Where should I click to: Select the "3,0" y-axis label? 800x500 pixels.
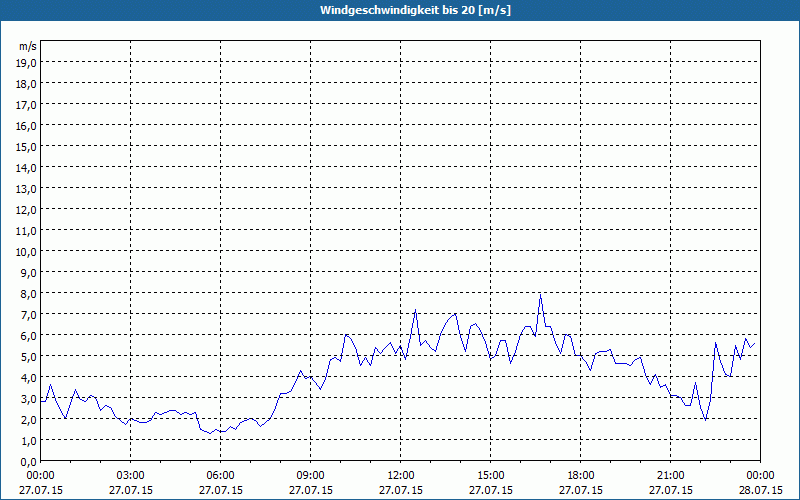point(28,398)
